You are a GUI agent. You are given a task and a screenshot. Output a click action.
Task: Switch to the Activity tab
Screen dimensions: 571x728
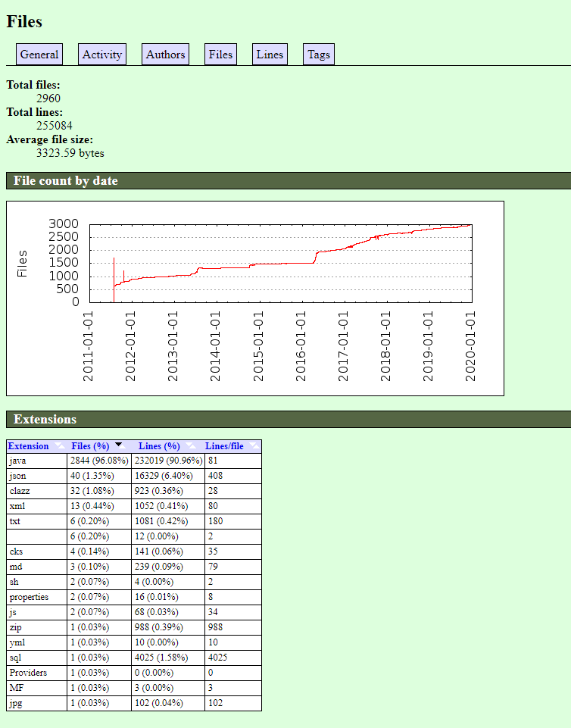coord(102,55)
